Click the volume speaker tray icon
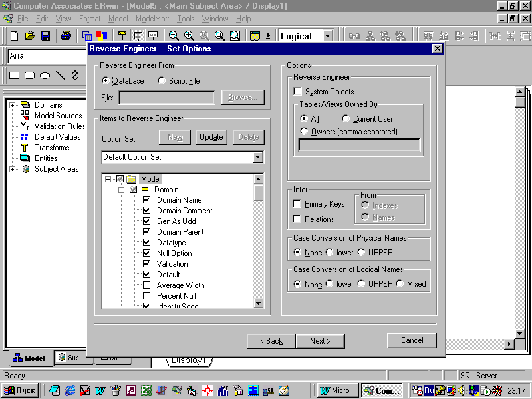This screenshot has height=399, width=532. [x=461, y=390]
